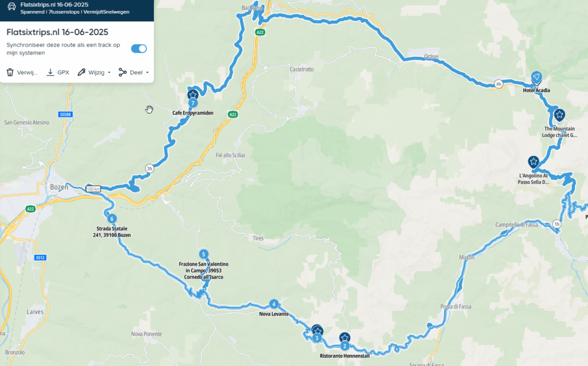
Task: Click the 3h time marker on route
Action: point(150,169)
